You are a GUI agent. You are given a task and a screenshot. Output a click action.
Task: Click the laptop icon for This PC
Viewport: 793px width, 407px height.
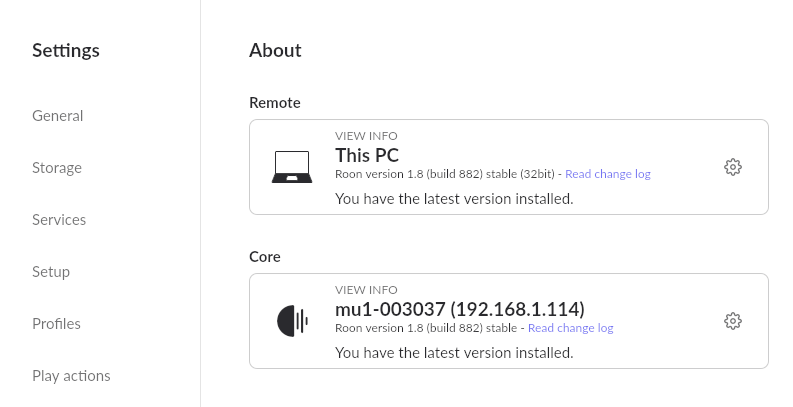tap(292, 167)
